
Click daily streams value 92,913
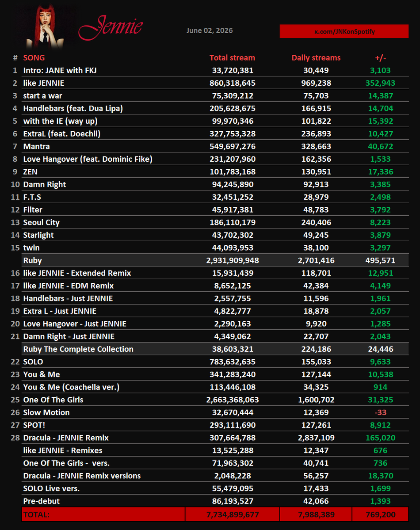316,185
